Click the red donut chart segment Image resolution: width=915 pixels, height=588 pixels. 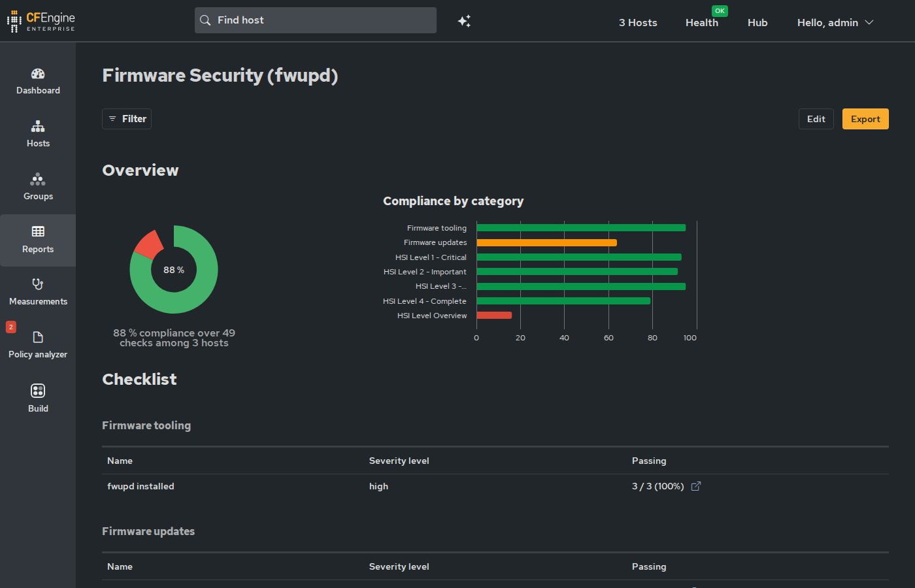[x=150, y=244]
